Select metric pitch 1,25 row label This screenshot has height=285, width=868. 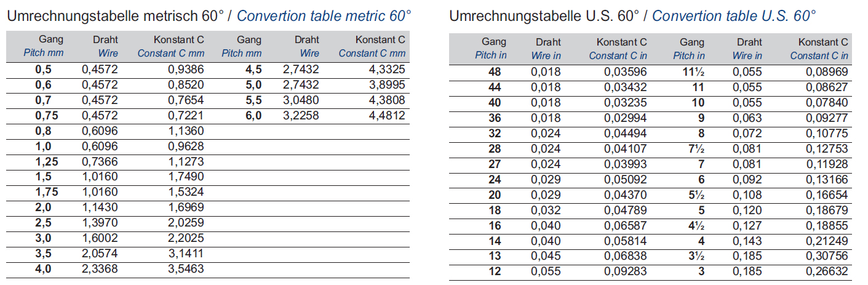(43, 161)
